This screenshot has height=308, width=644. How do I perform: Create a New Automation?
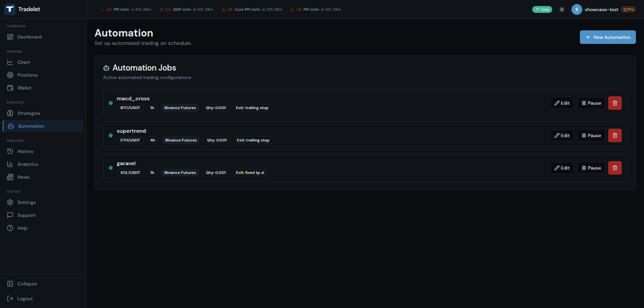(608, 37)
